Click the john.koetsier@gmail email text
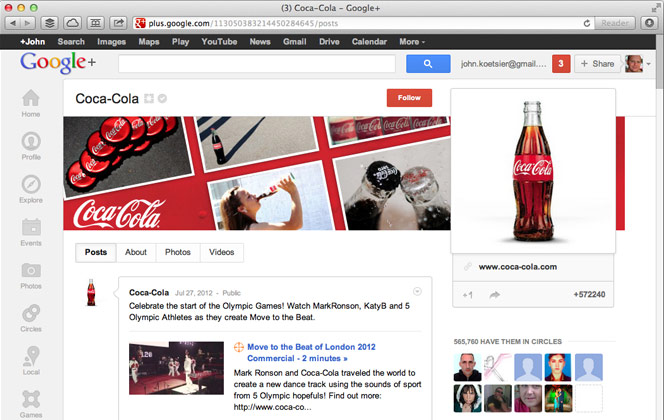Image resolution: width=664 pixels, height=420 pixels. click(504, 64)
